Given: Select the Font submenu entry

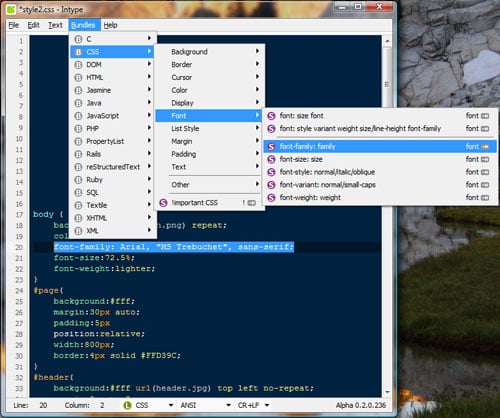Looking at the screenshot, I should click(x=209, y=116).
